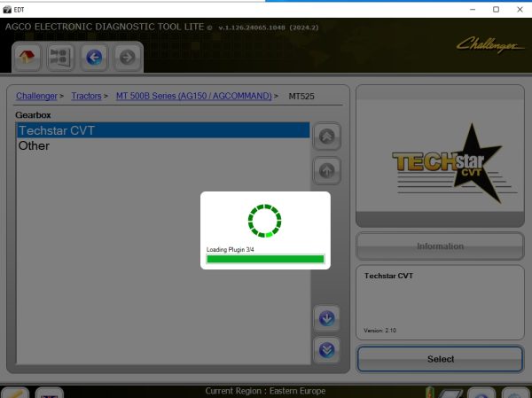Image resolution: width=532 pixels, height=398 pixels.
Task: Open MT 500B Series breadcrumb link
Action: [x=193, y=96]
